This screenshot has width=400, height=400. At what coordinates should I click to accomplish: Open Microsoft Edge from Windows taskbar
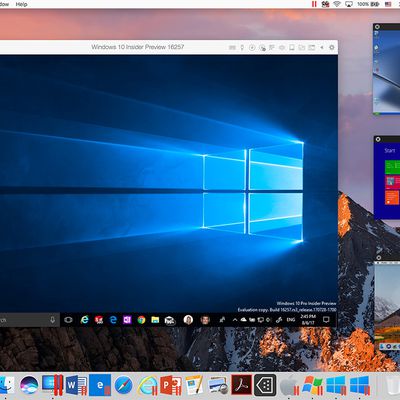point(113,320)
